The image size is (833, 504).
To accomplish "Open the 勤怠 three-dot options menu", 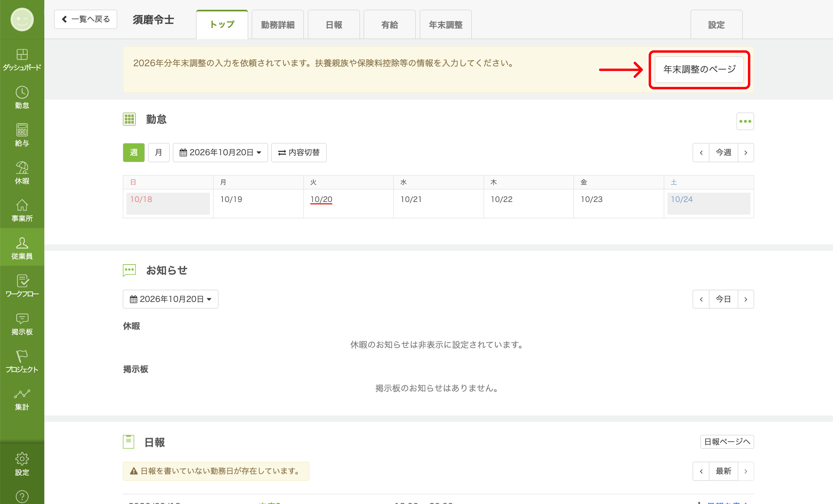I will tap(745, 121).
